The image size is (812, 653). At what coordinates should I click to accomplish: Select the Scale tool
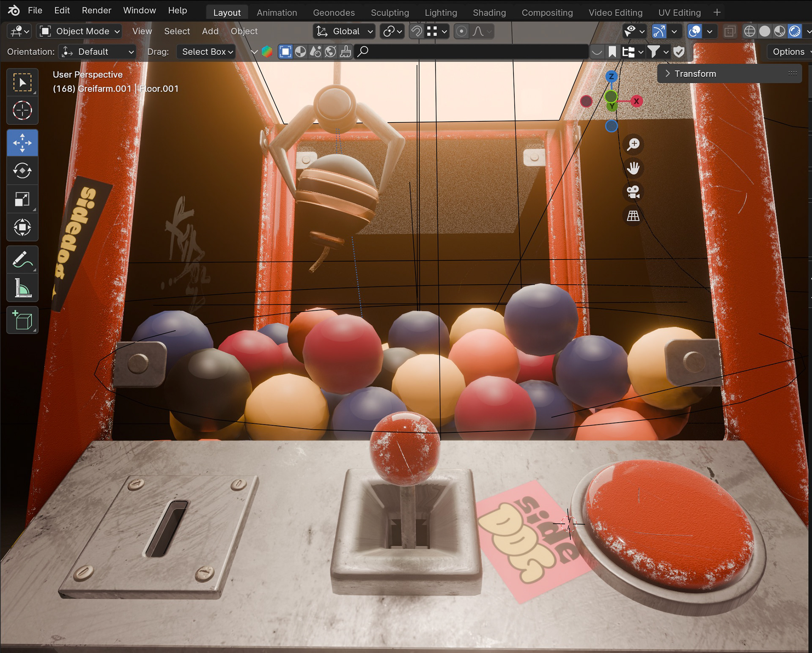(22, 199)
